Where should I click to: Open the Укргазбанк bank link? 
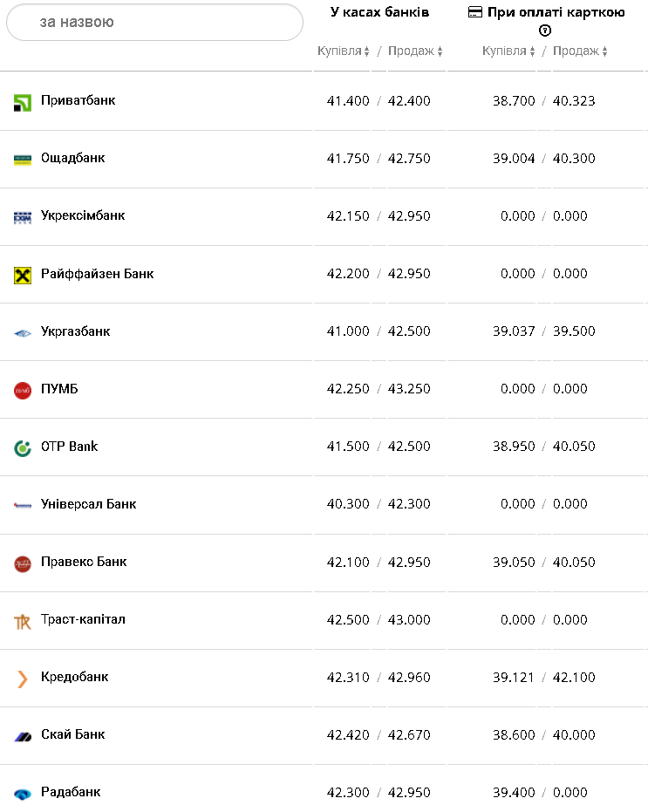click(x=75, y=331)
